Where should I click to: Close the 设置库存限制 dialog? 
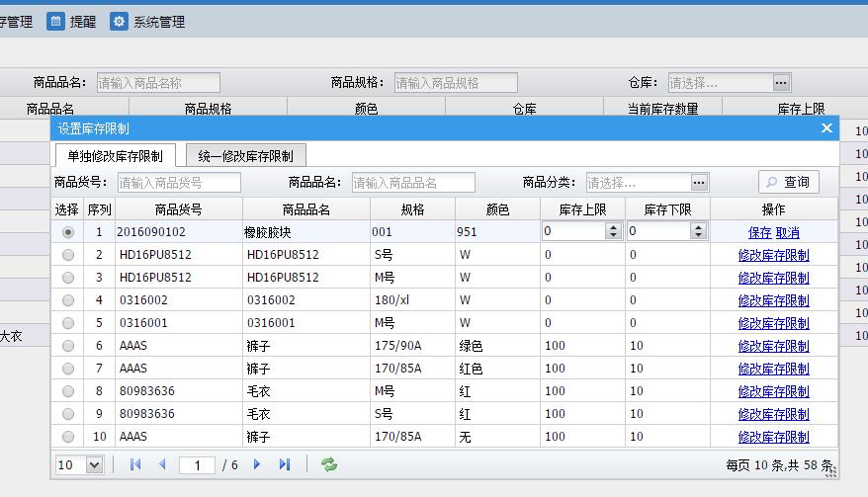[x=826, y=128]
